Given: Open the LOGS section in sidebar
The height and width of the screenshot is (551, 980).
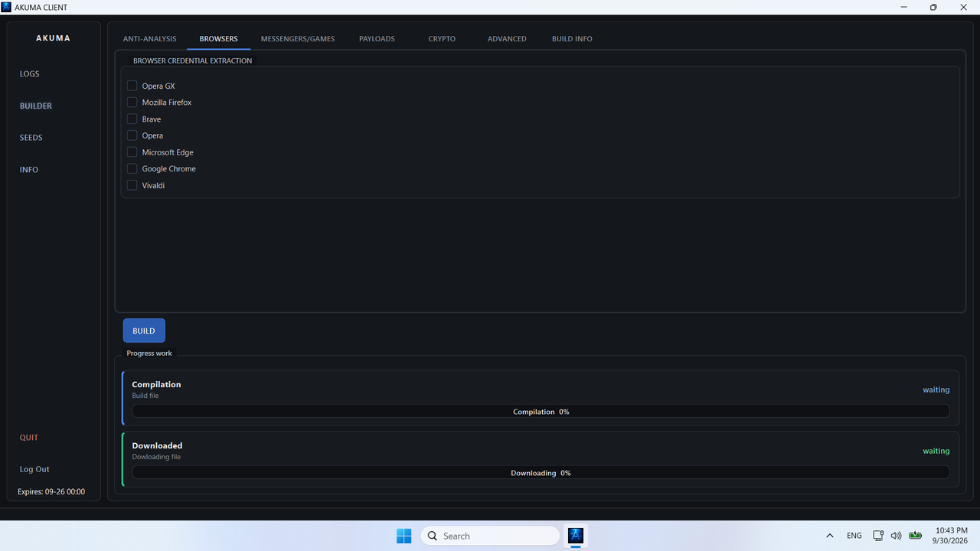Looking at the screenshot, I should [x=30, y=74].
